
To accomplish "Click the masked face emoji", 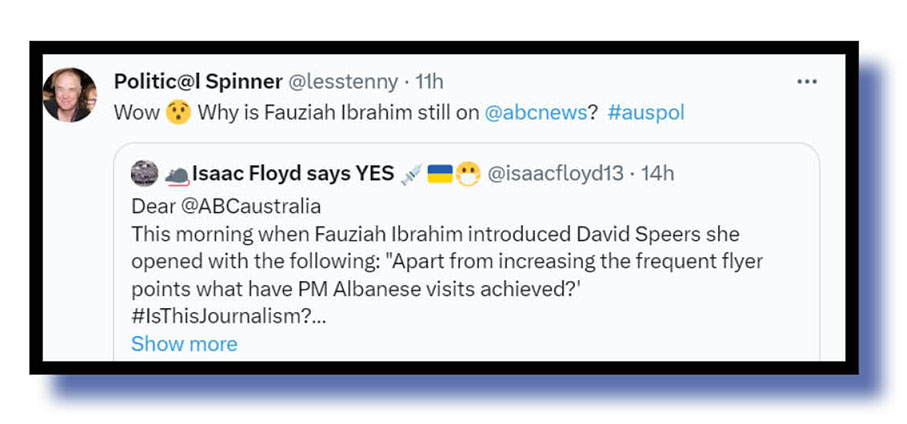I will click(467, 174).
